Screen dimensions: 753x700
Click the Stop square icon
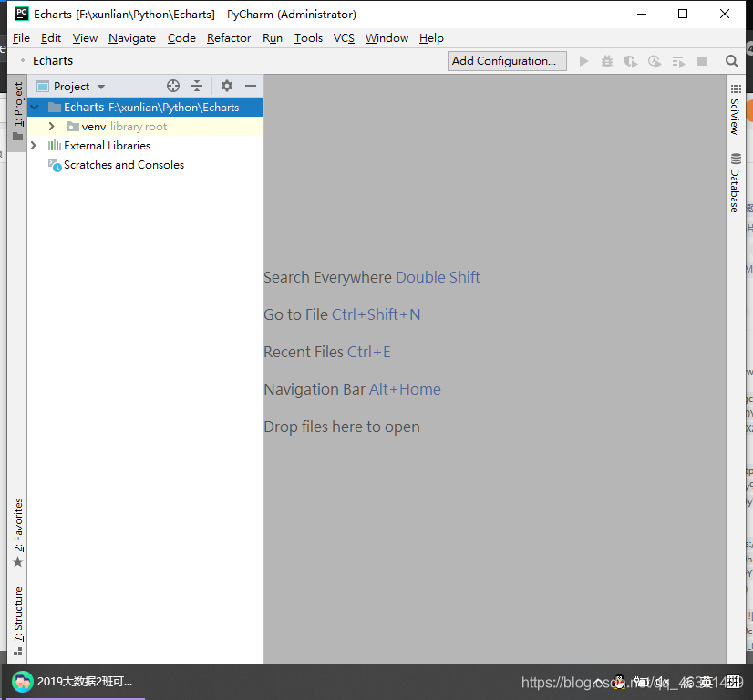pos(702,61)
